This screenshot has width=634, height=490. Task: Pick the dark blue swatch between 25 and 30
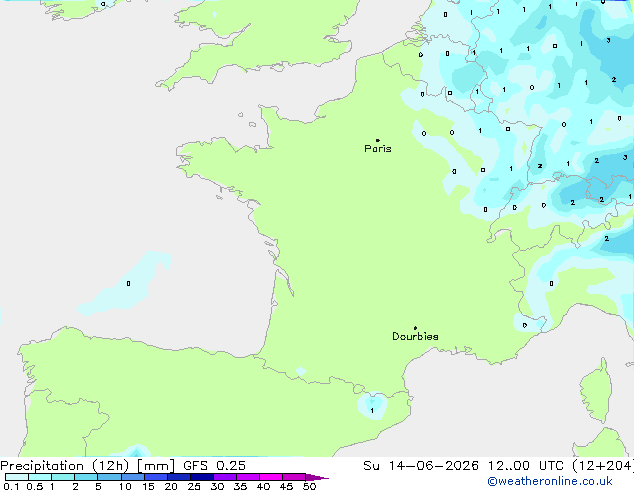click(202, 477)
